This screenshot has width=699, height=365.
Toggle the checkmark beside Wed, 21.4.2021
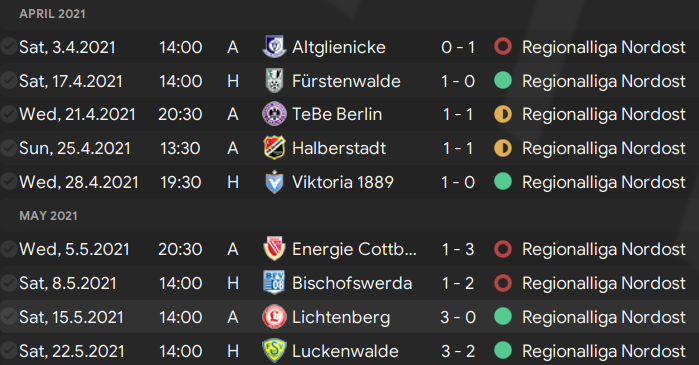pos(8,114)
